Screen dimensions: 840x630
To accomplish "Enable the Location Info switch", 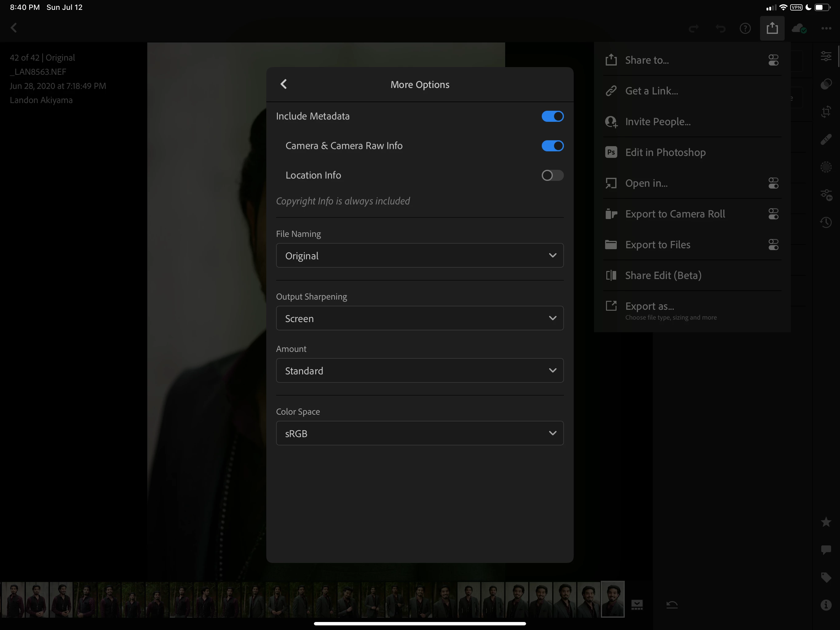I will [552, 175].
